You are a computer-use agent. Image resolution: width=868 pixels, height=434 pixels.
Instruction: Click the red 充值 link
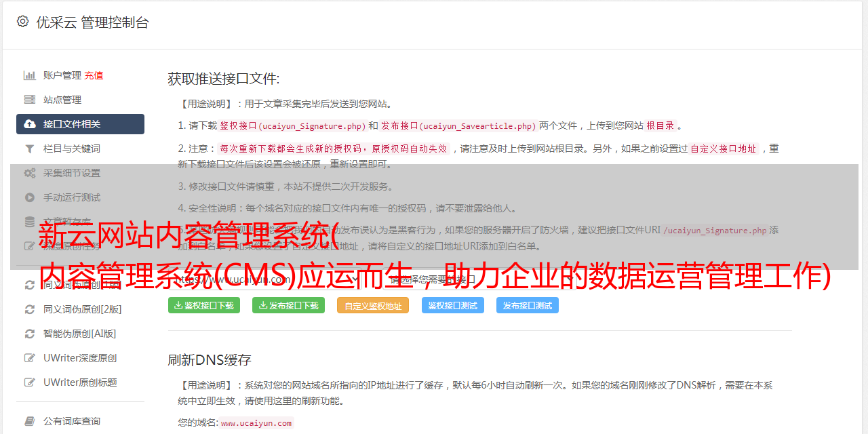click(94, 75)
